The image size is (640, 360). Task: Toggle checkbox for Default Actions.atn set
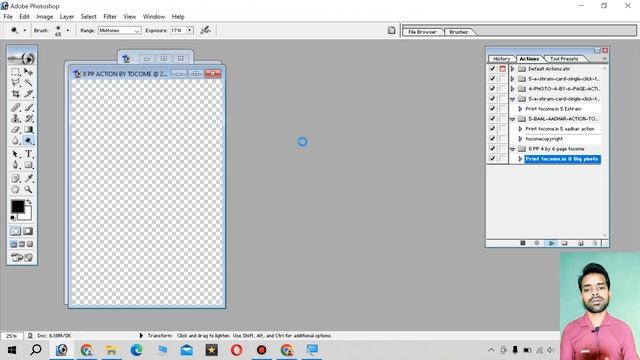click(492, 69)
